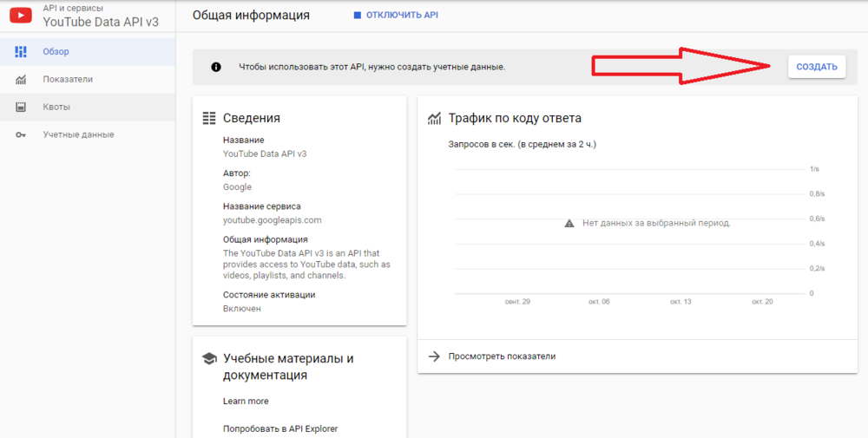The image size is (868, 438).
Task: Open Учетные данные in sidebar
Action: pyautogui.click(x=78, y=135)
